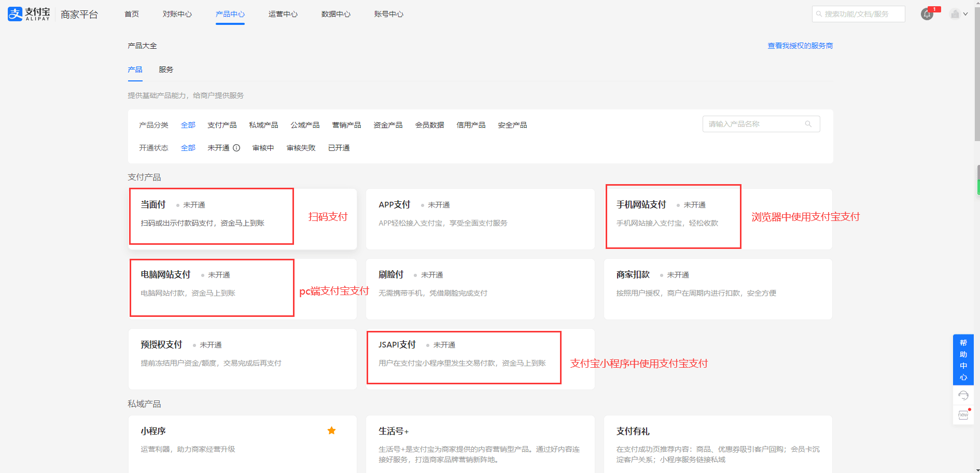Viewport: 980px width, 473px height.
Task: Click the 请输入产品名称 input field
Action: coord(754,124)
